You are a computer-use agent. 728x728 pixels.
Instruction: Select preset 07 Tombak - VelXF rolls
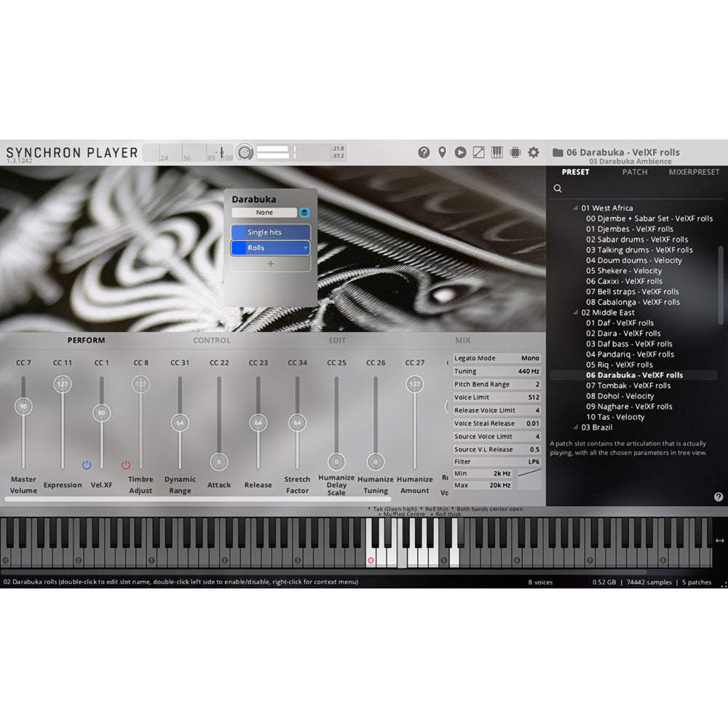click(628, 385)
